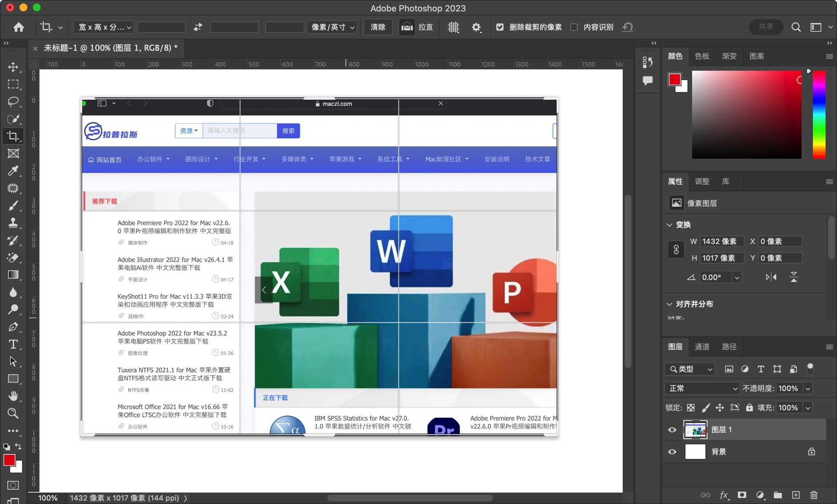837x504 pixels.
Task: Flip layer vertically in Properties
Action: 794,277
